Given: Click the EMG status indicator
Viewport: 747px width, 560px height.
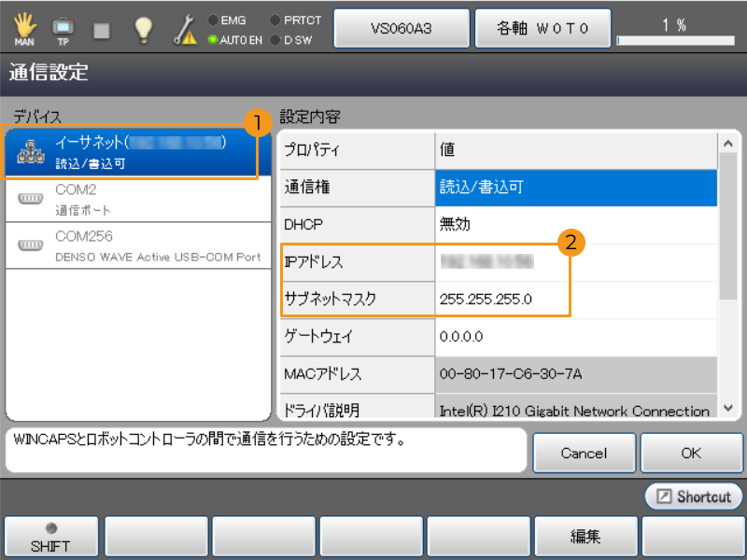Looking at the screenshot, I should tap(213, 20).
